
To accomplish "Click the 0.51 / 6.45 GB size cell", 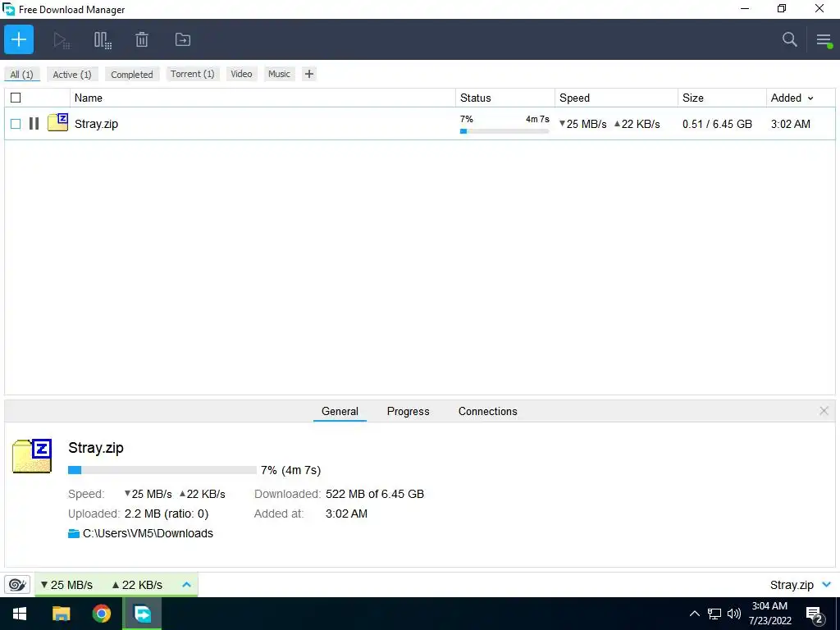I will [x=717, y=125].
